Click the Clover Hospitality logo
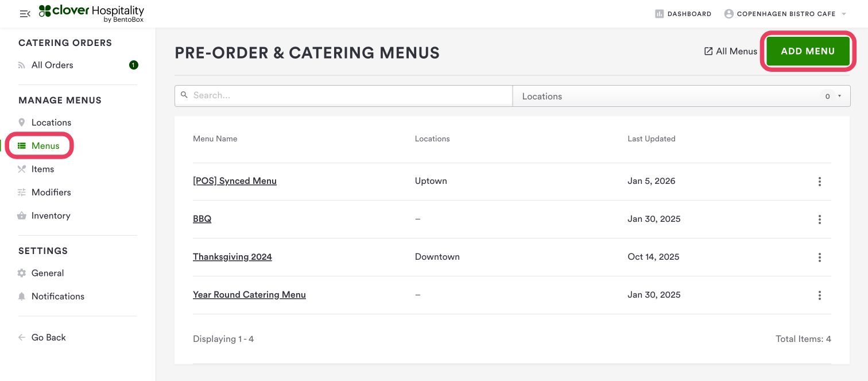Screen dimensions: 868x381 pos(91,13)
